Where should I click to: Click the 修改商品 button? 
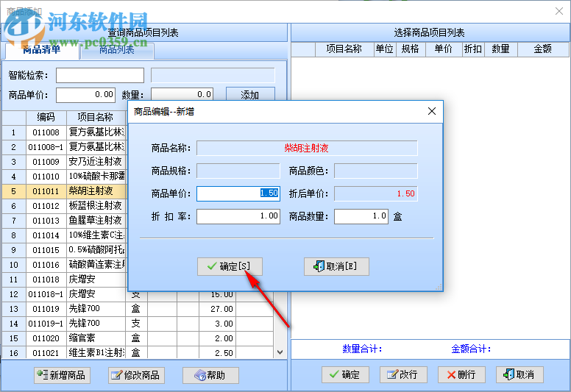point(136,375)
